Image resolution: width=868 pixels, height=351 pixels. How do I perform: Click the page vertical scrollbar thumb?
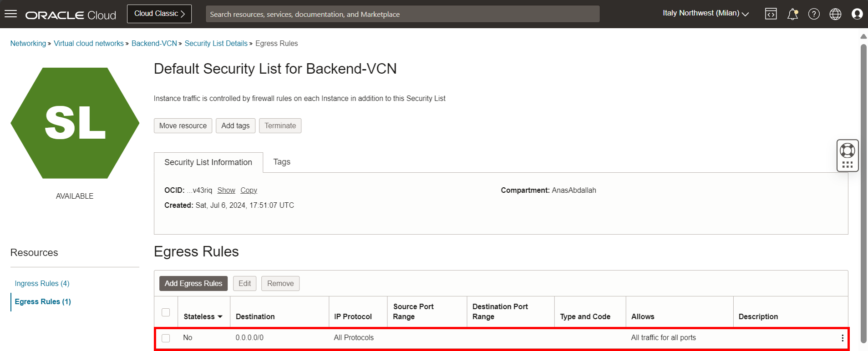(x=863, y=193)
